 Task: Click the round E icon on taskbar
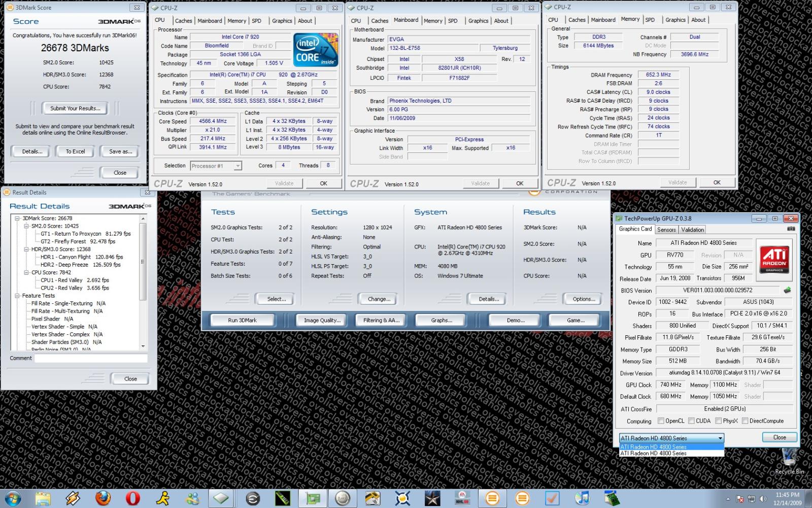pos(253,498)
